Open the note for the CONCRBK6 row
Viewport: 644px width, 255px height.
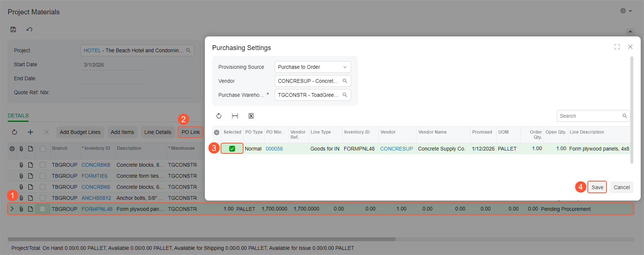pos(31,187)
